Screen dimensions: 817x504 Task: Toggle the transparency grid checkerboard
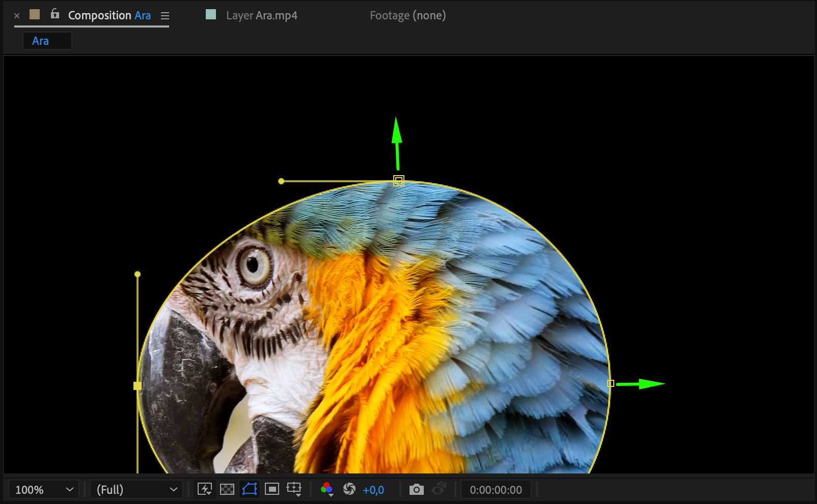(227, 489)
